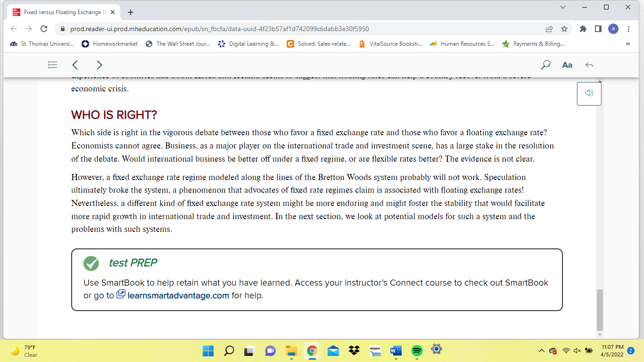Open the Aa font size settings
This screenshot has width=644, height=362.
(567, 65)
